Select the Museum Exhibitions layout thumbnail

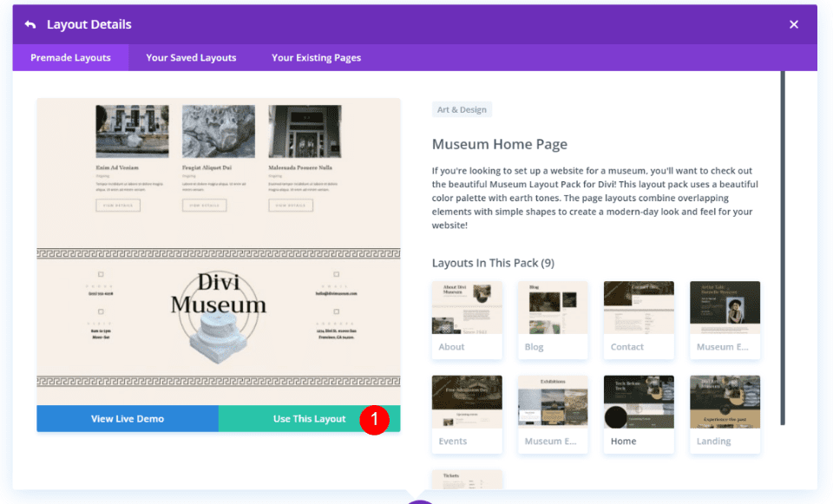pyautogui.click(x=553, y=414)
